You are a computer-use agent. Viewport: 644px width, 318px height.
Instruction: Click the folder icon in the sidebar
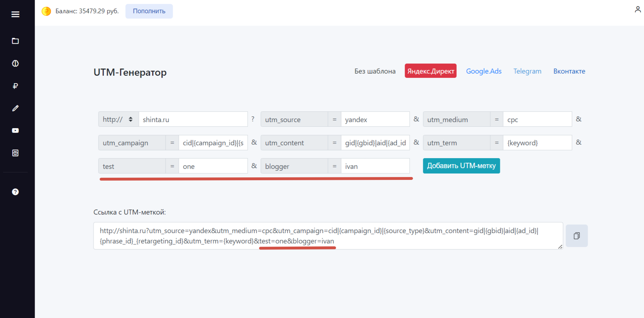point(15,41)
